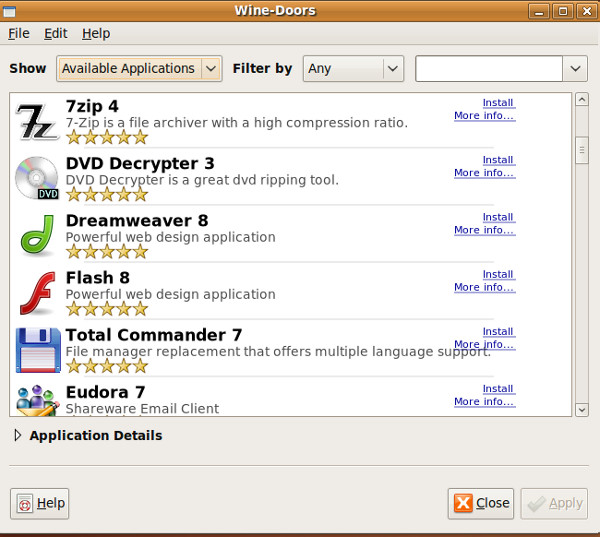Open More info for Dreamweaver 8
Image resolution: width=600 pixels, height=537 pixels.
(x=484, y=230)
